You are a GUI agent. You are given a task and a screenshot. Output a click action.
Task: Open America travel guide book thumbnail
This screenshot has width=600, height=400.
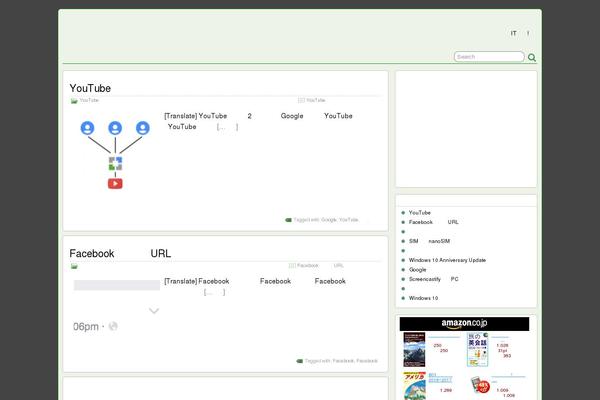414,386
